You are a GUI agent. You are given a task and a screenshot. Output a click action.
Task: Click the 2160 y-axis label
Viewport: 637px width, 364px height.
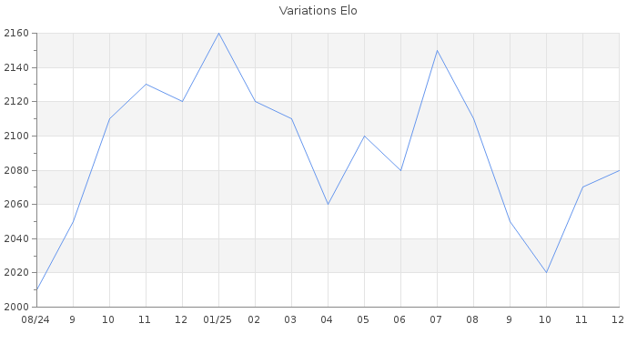(x=16, y=34)
